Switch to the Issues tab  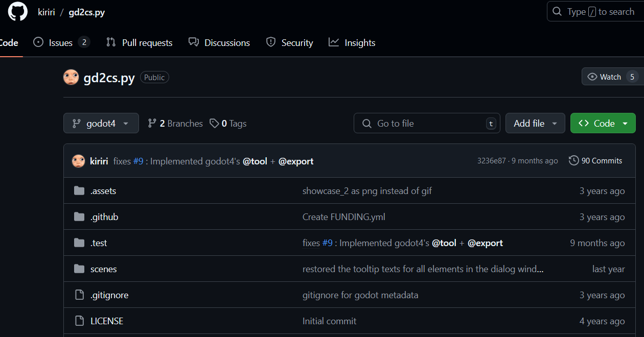click(61, 43)
